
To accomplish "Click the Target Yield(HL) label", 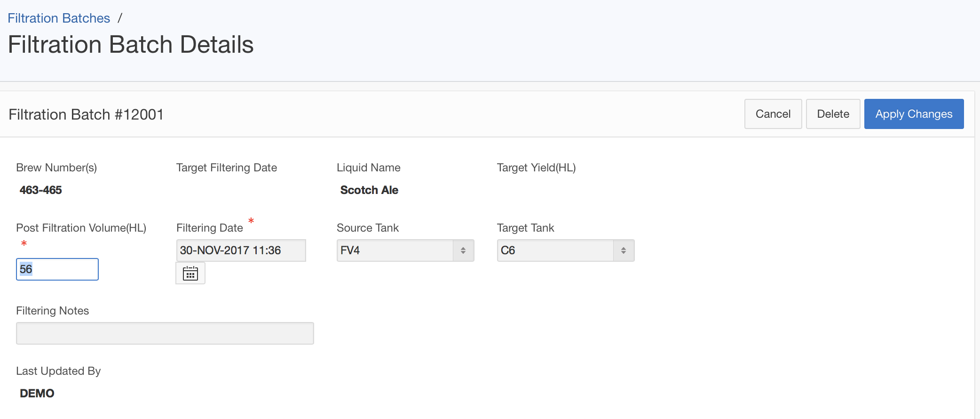I will (x=536, y=168).
